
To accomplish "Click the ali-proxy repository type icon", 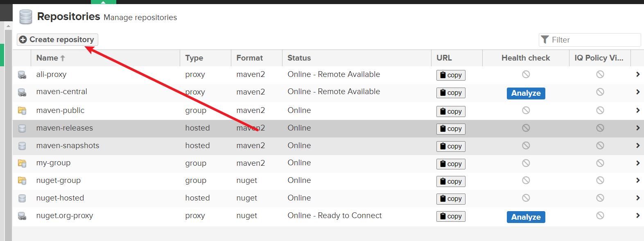I will tap(22, 75).
